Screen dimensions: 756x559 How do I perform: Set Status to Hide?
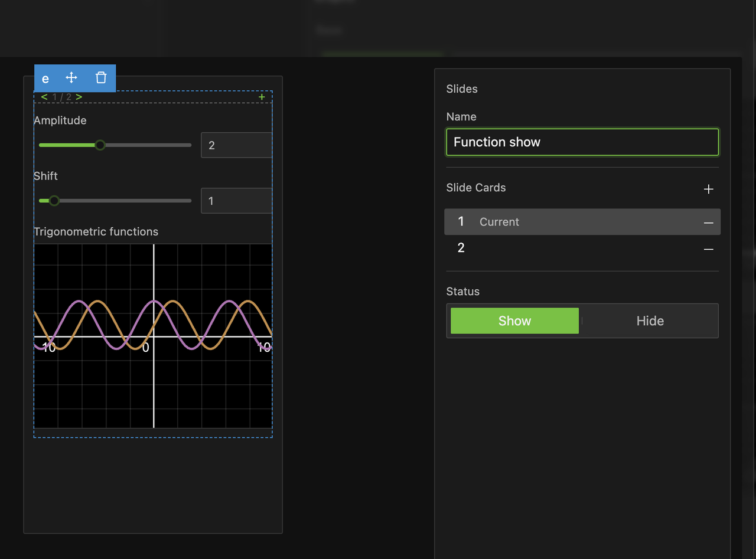point(650,321)
